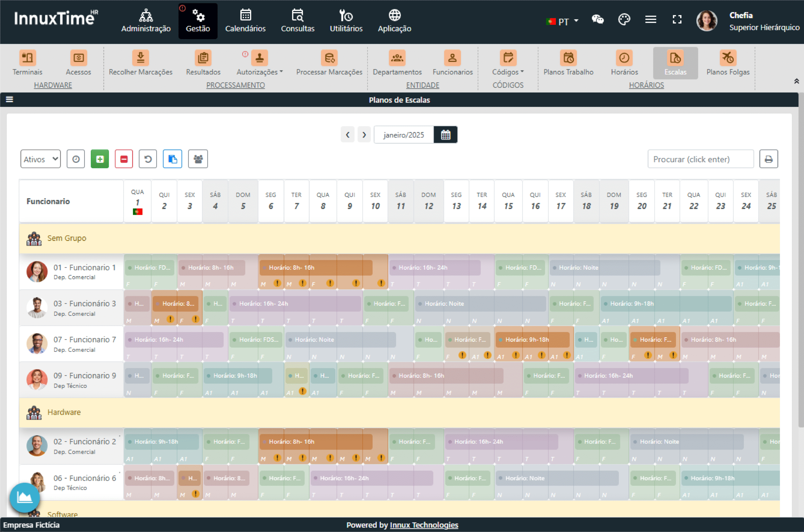Toggle the sidebar hamburger next to Planos de Escalas
Screen dimensions: 804x532
tap(9, 99)
